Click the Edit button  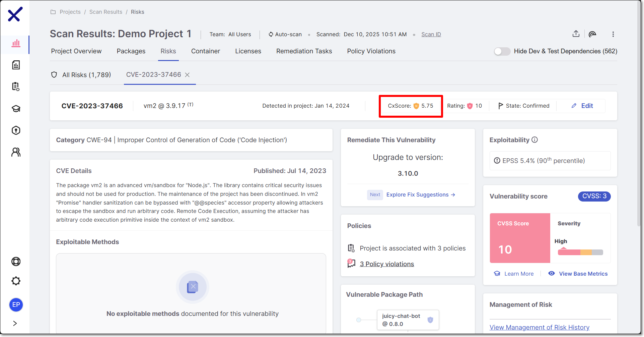(x=582, y=106)
